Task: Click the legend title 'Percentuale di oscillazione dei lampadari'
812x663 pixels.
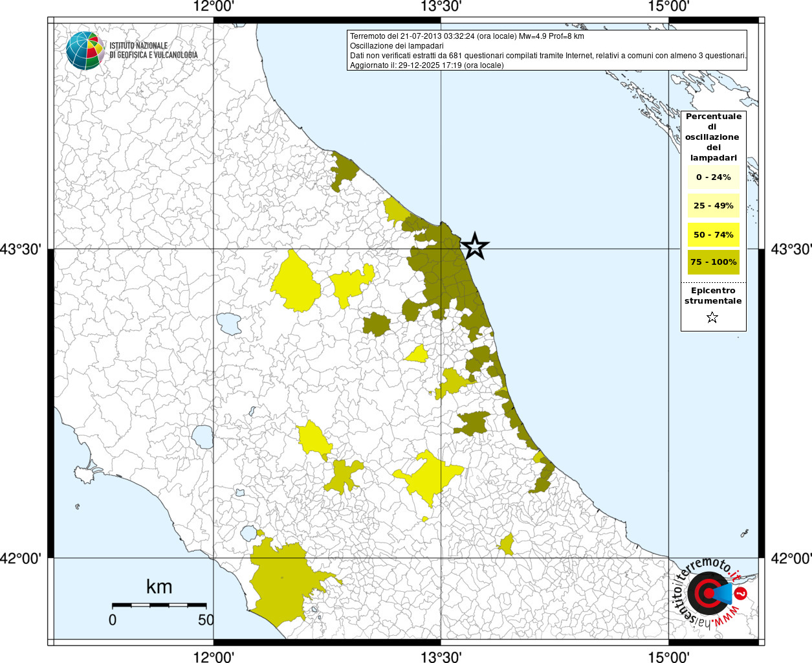Action: tap(714, 137)
